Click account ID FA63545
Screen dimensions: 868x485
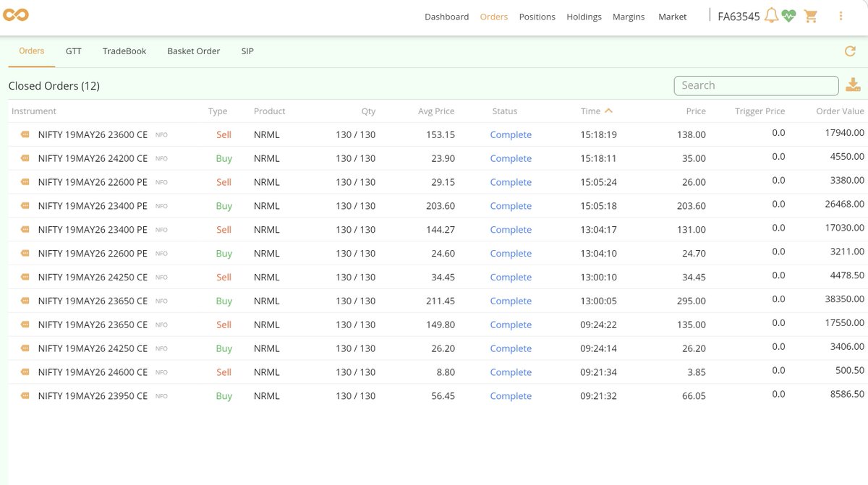click(739, 16)
